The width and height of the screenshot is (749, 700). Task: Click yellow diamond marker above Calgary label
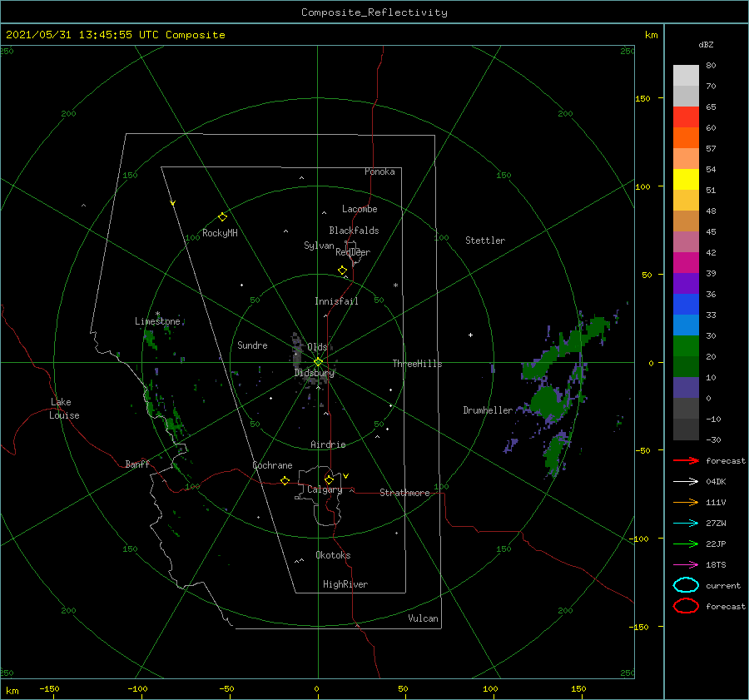click(329, 479)
